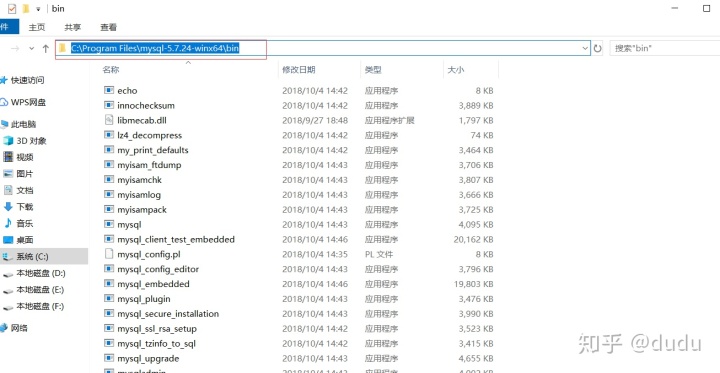This screenshot has height=373, width=720.
Task: Open the 共享 ribbon tab
Action: click(73, 28)
